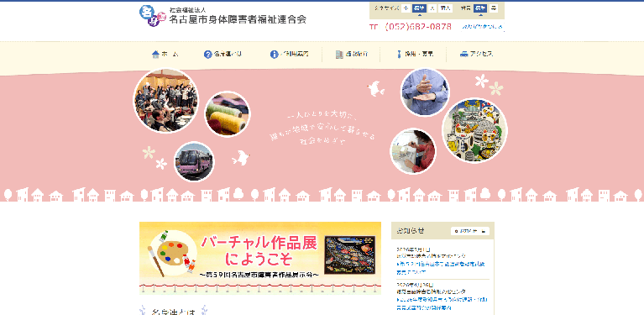Set font size to 小

[406, 8]
